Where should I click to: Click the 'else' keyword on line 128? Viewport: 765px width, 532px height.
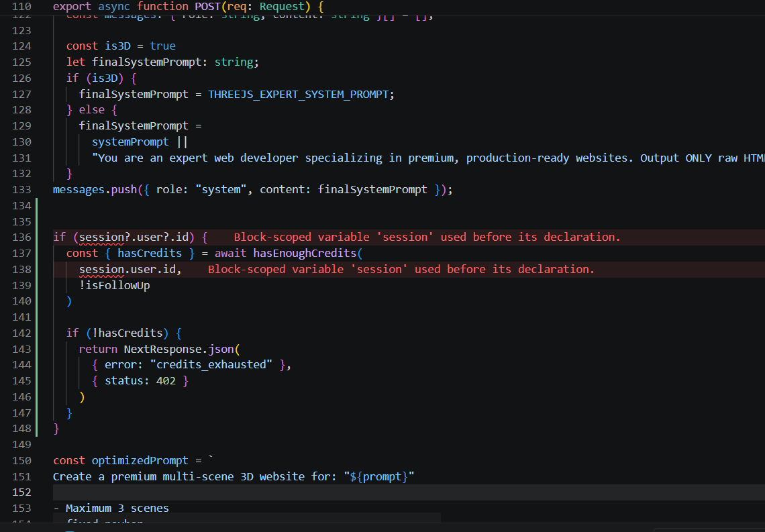[x=92, y=110]
